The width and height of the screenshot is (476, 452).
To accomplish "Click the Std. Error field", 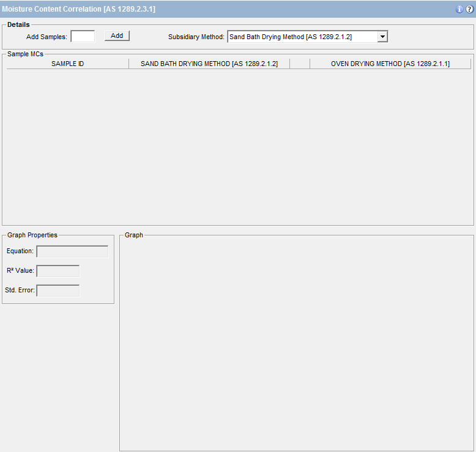I will (x=58, y=291).
